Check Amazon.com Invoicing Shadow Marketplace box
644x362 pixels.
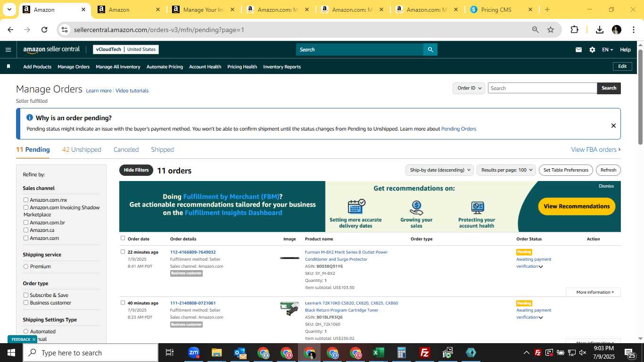26,207
